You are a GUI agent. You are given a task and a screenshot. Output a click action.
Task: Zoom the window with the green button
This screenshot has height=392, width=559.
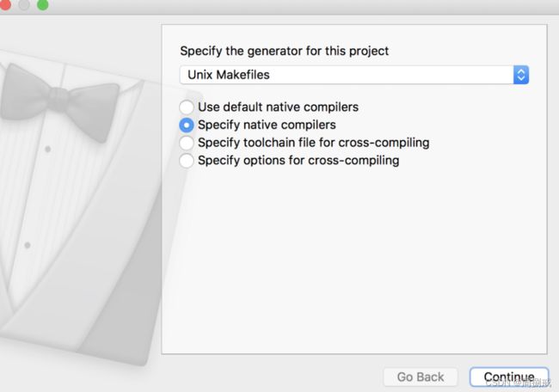(43, 4)
